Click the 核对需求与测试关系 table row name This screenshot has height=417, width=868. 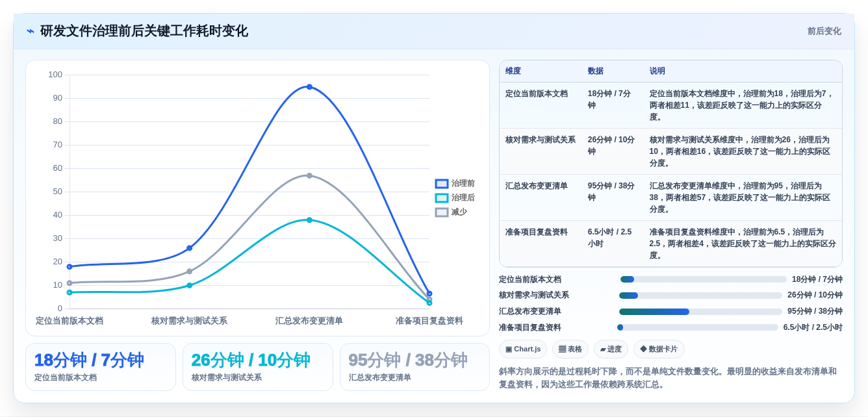click(541, 140)
